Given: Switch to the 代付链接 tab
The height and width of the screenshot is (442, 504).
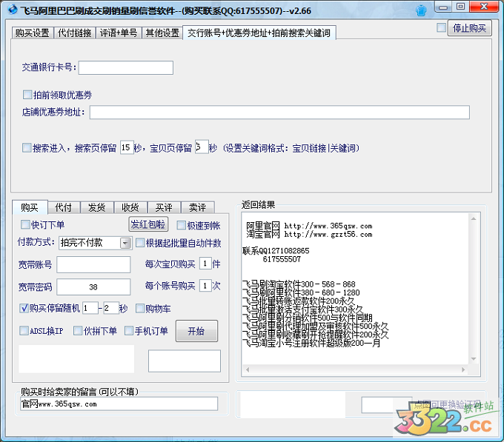Looking at the screenshot, I should pos(75,33).
